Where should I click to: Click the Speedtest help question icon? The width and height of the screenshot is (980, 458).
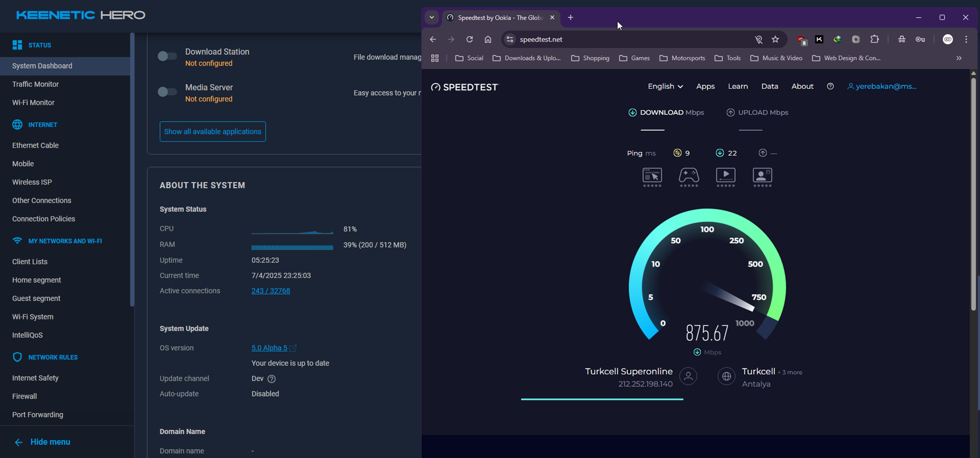coord(830,86)
